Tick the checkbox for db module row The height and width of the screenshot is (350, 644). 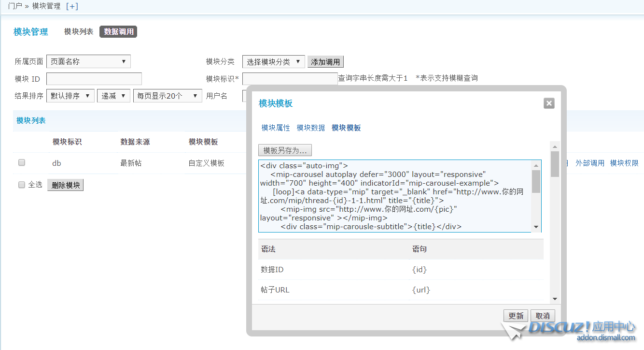tap(22, 163)
